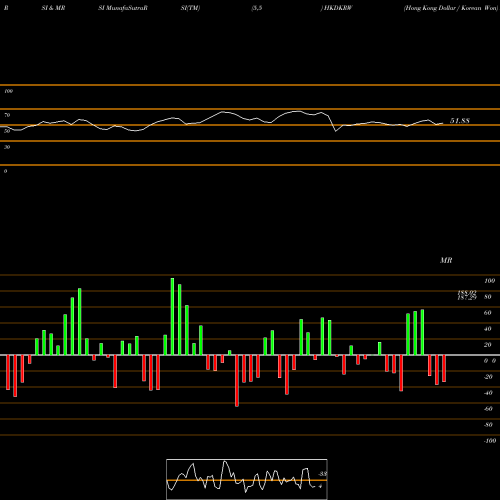Select the current RSI value 51.88
The height and width of the screenshot is (500, 500).
click(x=460, y=121)
